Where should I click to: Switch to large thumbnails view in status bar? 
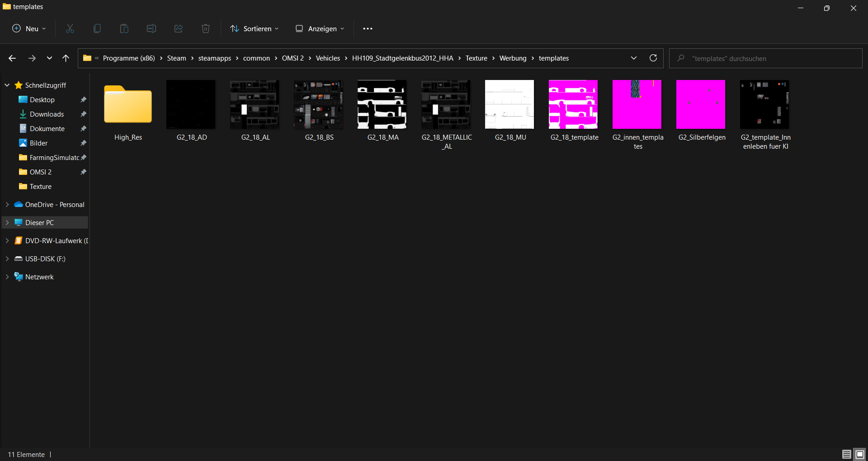click(859, 454)
